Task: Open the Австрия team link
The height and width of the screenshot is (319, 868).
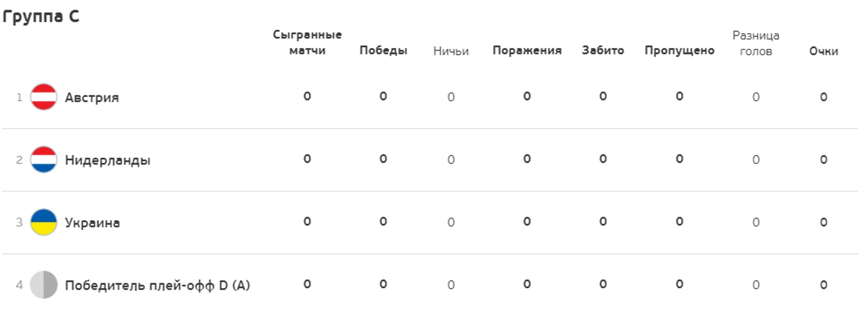Action: click(x=92, y=98)
